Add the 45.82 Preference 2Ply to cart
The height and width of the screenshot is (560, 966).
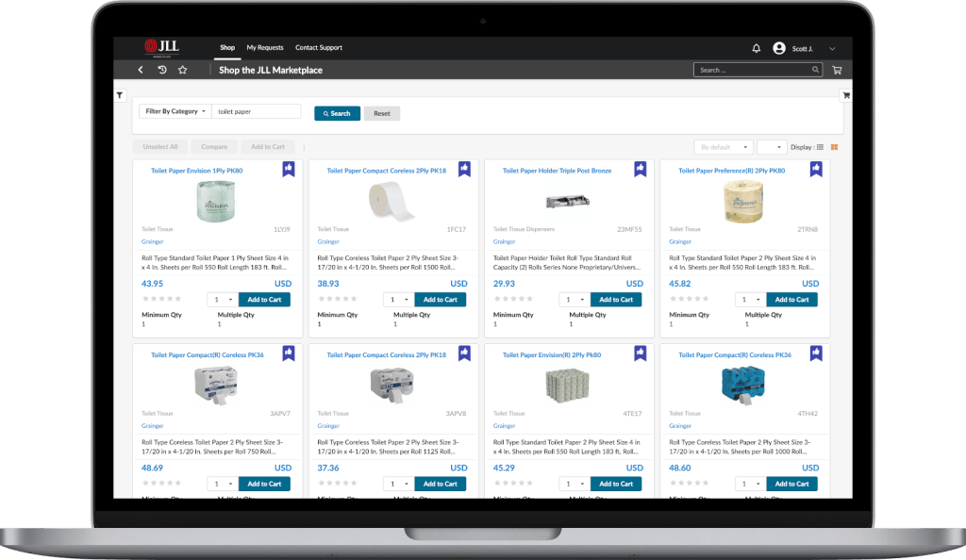point(791,300)
